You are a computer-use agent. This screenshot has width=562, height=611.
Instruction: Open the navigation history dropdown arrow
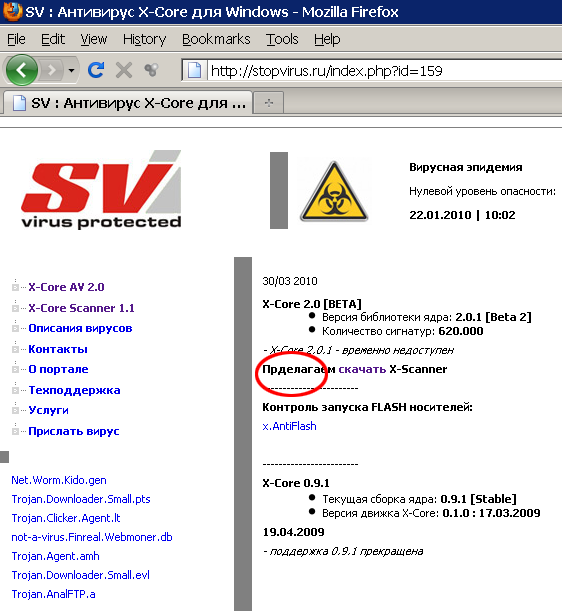[71, 71]
